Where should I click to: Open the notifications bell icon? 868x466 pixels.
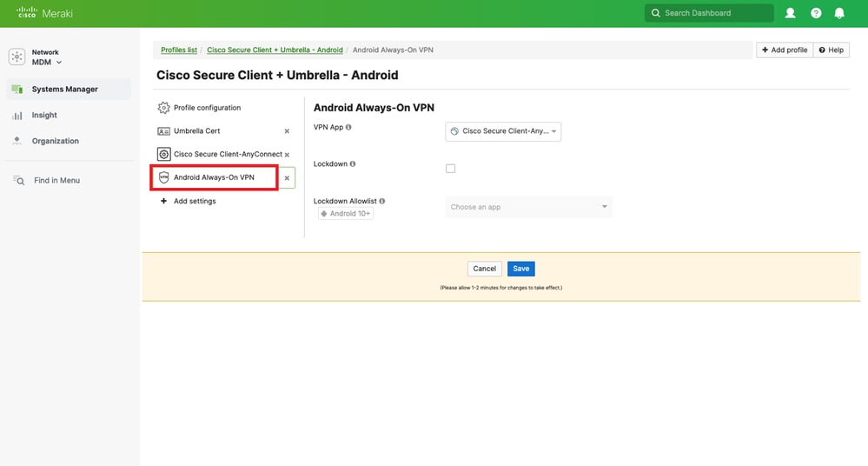[x=839, y=13]
